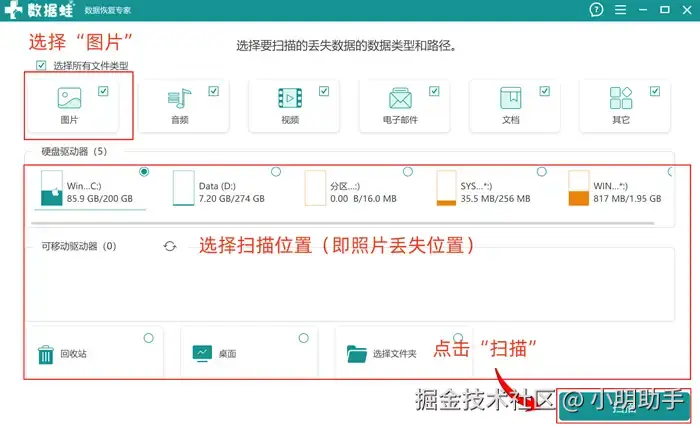Click the 文档 label text
This screenshot has width=700, height=428.
(510, 120)
